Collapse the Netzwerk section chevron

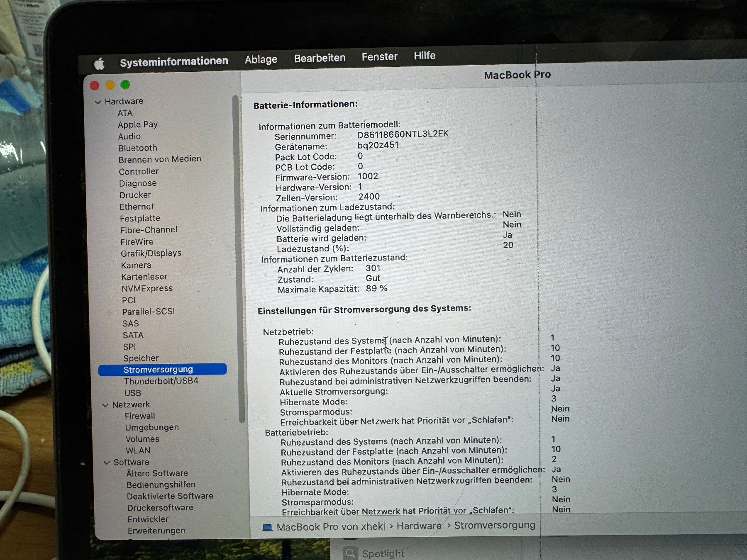105,405
